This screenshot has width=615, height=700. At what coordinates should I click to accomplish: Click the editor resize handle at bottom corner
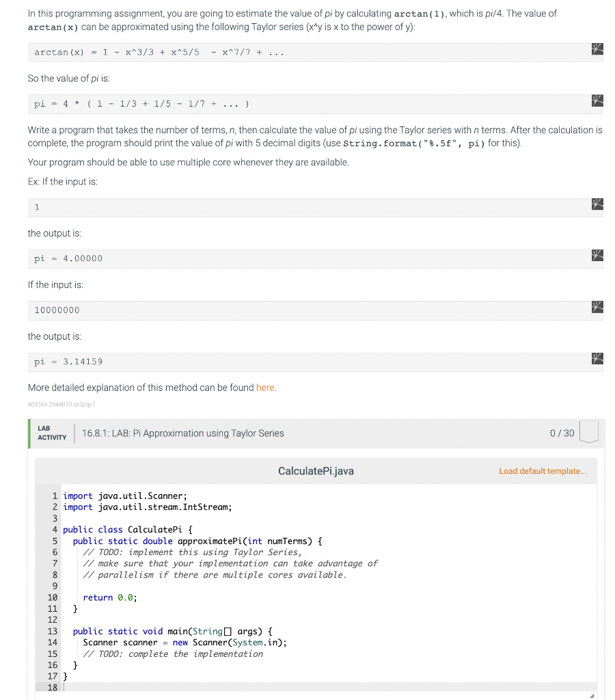point(592,695)
